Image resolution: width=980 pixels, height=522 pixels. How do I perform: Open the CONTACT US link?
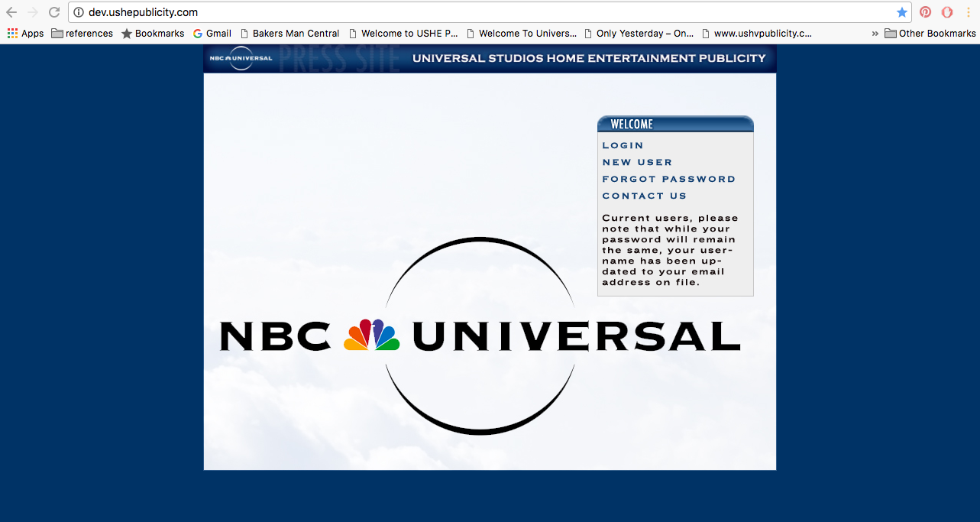tap(644, 196)
